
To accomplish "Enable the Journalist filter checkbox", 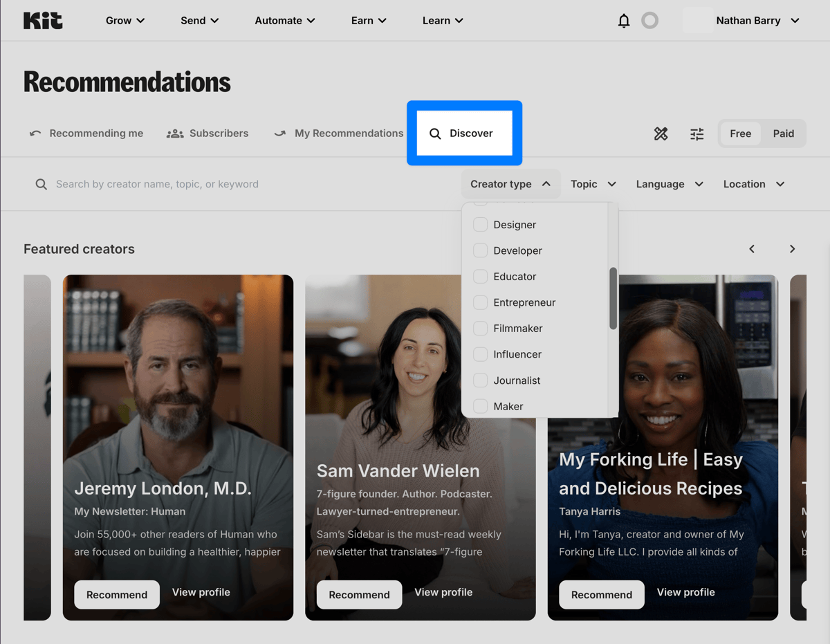I will pyautogui.click(x=480, y=380).
